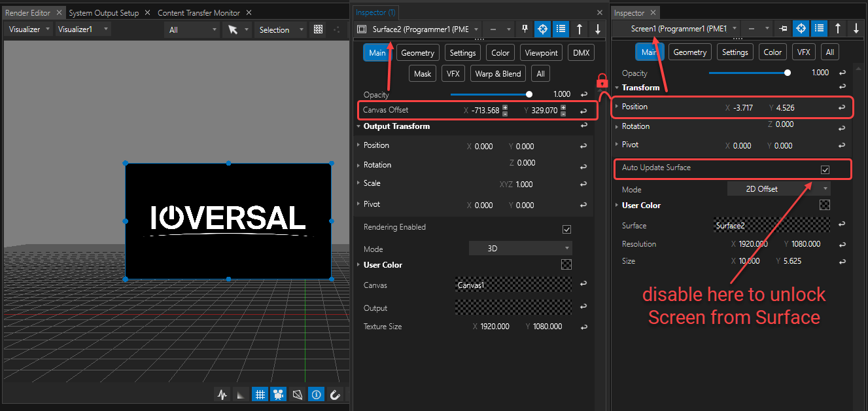Click up arrow in Screen1 inspector header
Viewport: 868px width, 411px height.
click(x=838, y=29)
